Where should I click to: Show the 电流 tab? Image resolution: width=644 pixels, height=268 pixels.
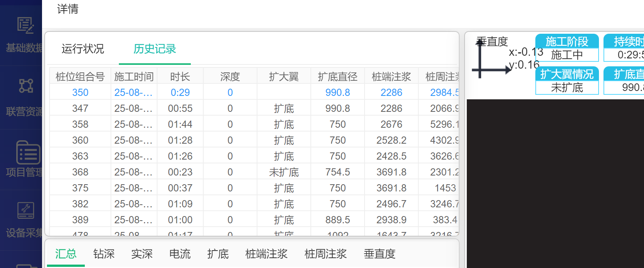(180, 254)
